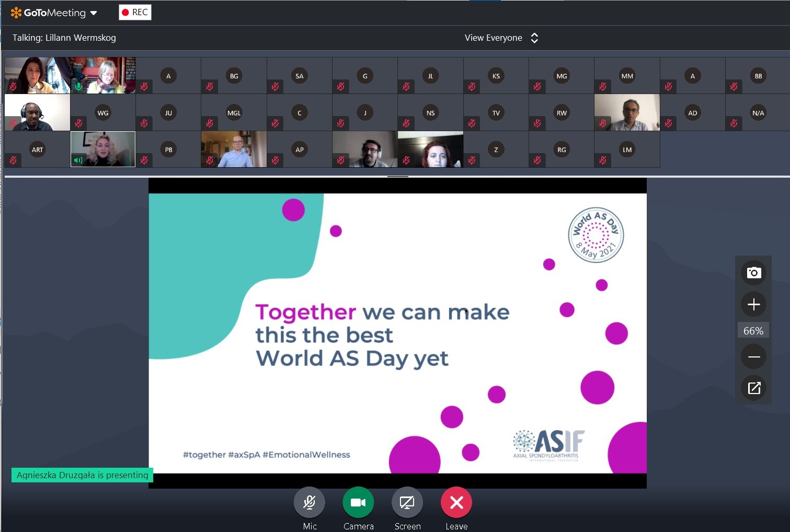Viewport: 790px width, 532px height.
Task: Click the ASIF logo on the slide
Action: (x=548, y=445)
